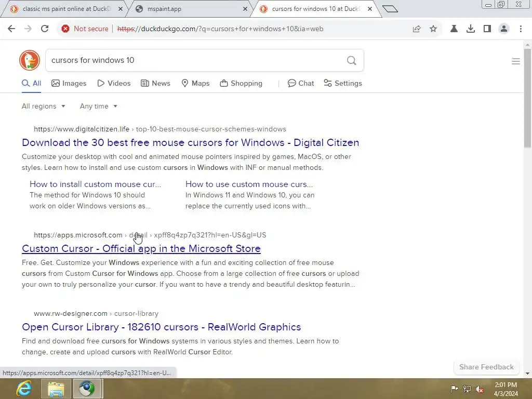Click the scrollbar down arrow
532x399 pixels.
tap(527, 374)
